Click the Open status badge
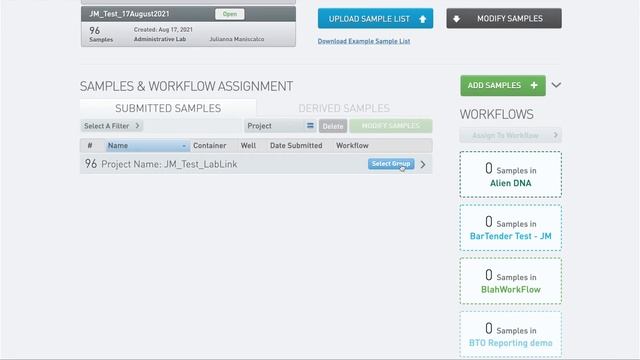 click(229, 14)
